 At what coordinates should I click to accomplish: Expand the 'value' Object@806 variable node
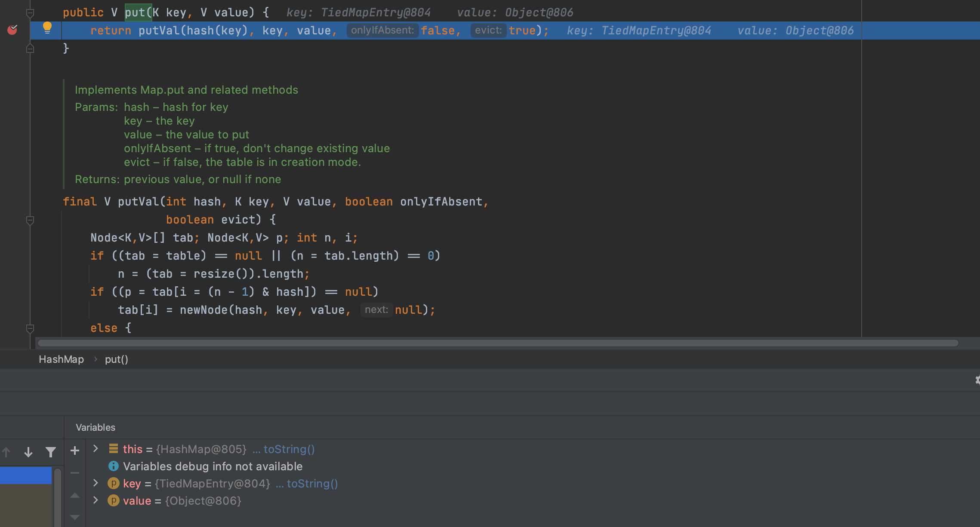pyautogui.click(x=96, y=500)
